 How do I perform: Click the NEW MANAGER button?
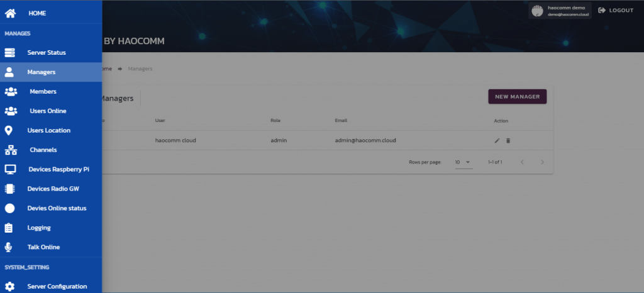pos(517,96)
